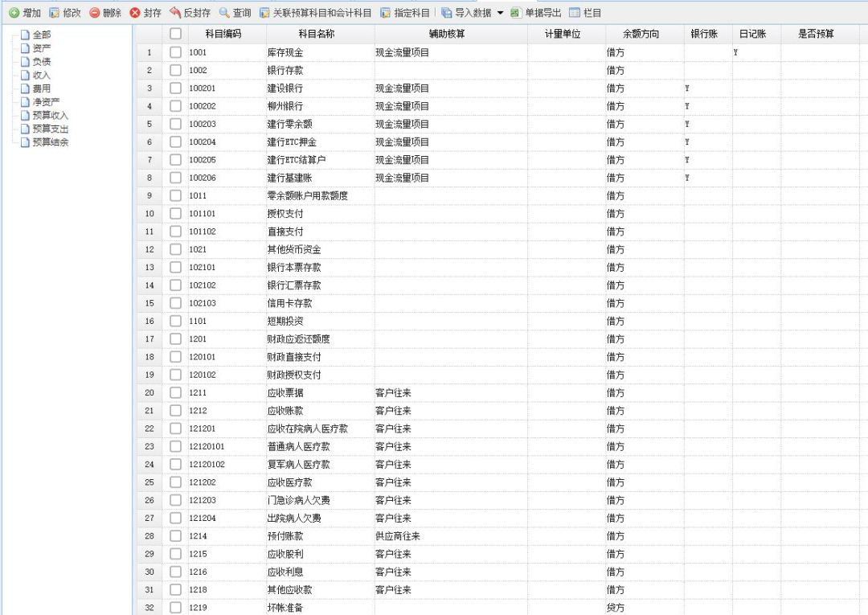868x615 pixels.
Task: Click the 复军病人医疗款 account name cell
Action: point(320,465)
